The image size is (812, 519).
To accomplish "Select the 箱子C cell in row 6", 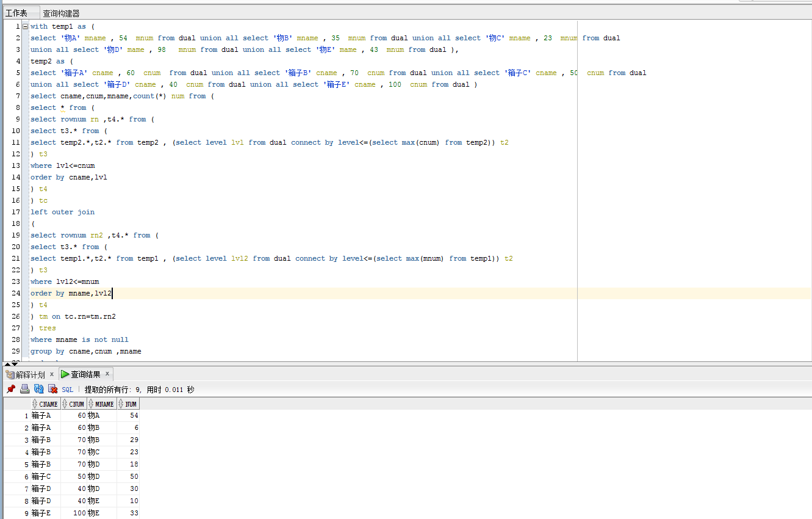I will [46, 476].
